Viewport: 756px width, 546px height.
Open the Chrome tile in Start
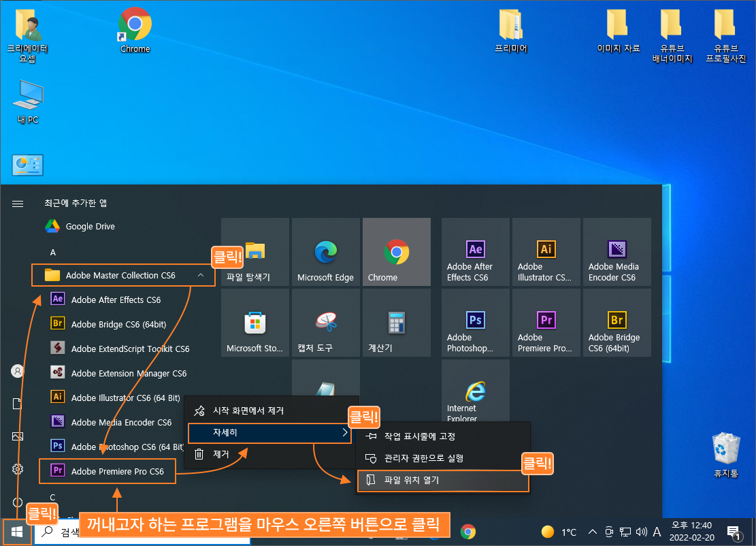(x=396, y=252)
